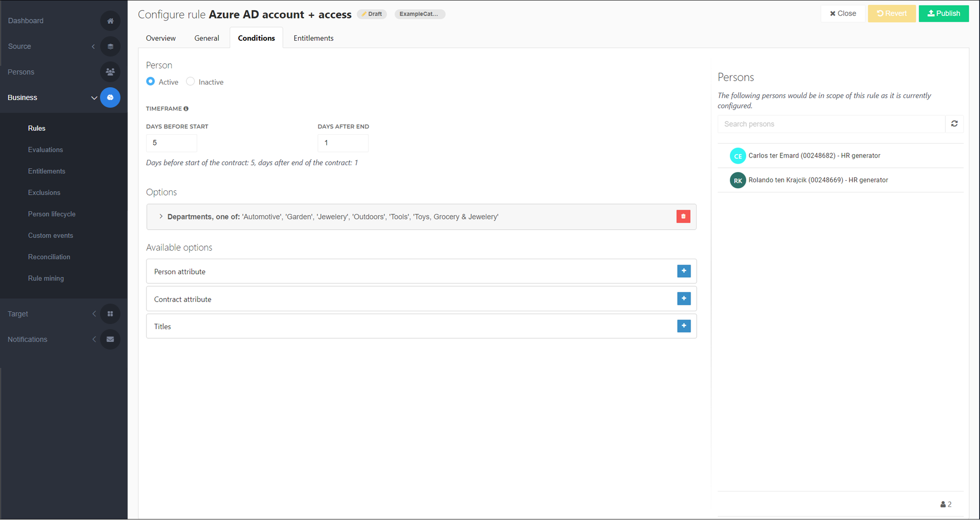
Task: Click the Notifications envelope icon
Action: [110, 339]
